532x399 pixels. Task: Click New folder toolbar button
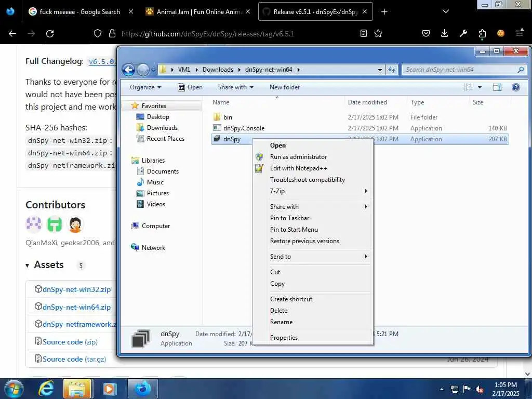(285, 87)
